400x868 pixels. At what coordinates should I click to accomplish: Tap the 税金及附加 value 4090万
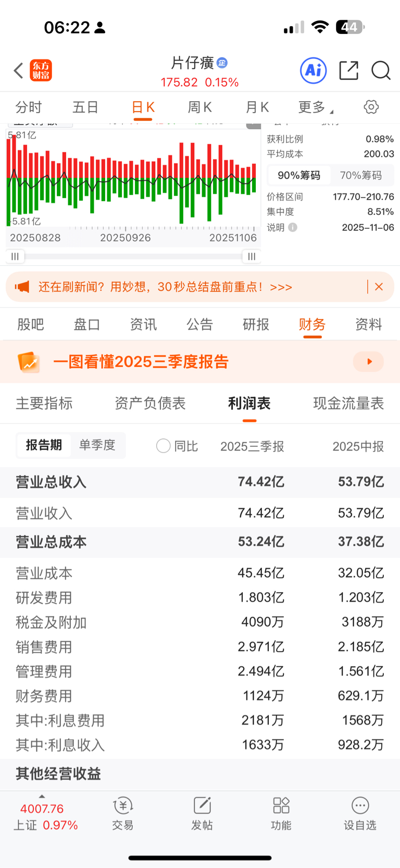(263, 622)
